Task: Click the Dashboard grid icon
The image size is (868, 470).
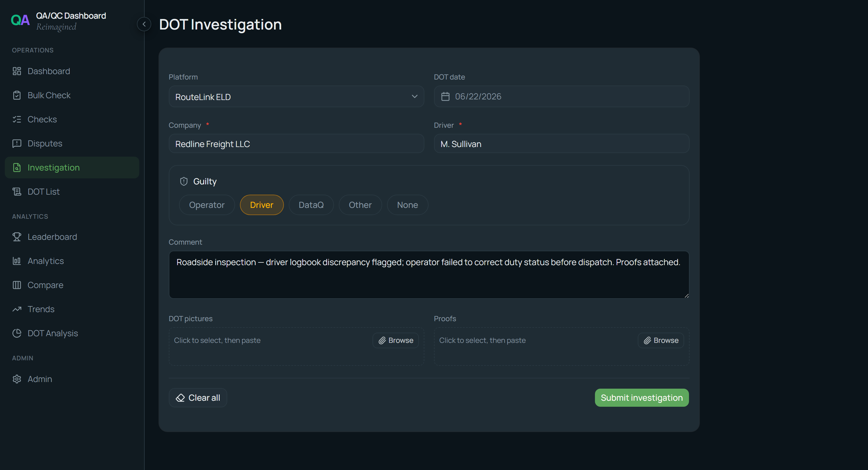Action: tap(17, 71)
